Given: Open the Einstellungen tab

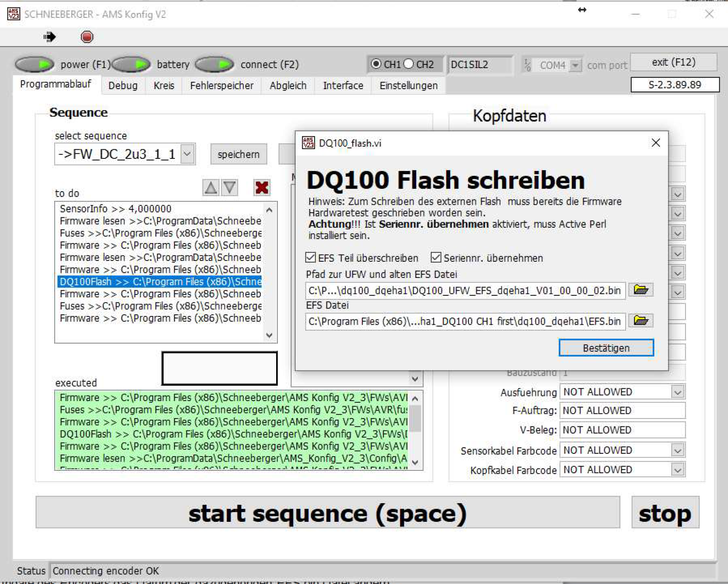Looking at the screenshot, I should click(408, 86).
